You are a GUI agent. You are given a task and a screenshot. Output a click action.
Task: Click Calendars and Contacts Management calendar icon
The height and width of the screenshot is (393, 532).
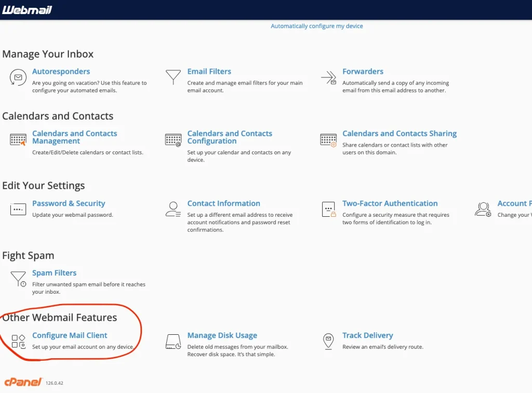(x=18, y=139)
